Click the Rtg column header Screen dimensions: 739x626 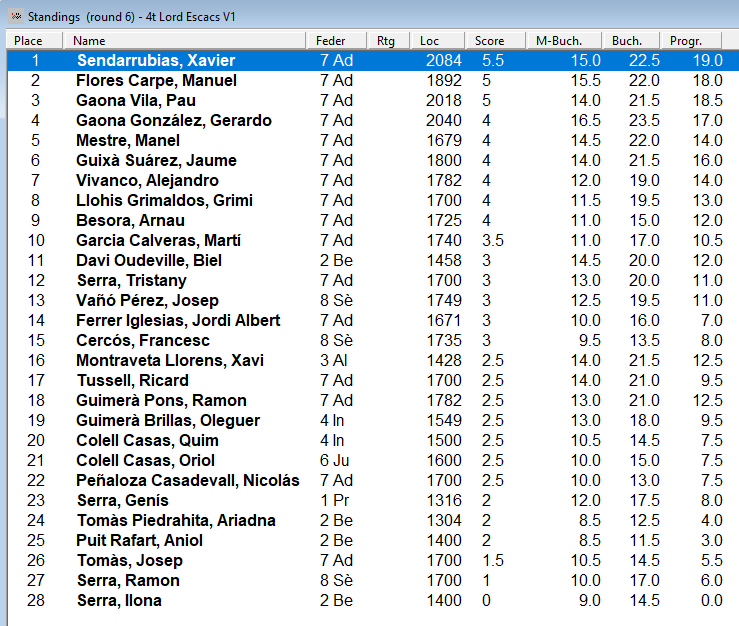click(388, 41)
